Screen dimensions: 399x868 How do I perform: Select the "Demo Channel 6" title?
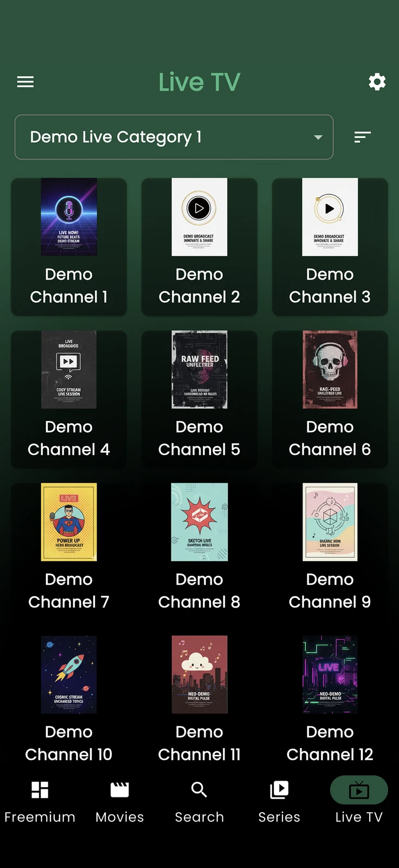[x=330, y=438]
